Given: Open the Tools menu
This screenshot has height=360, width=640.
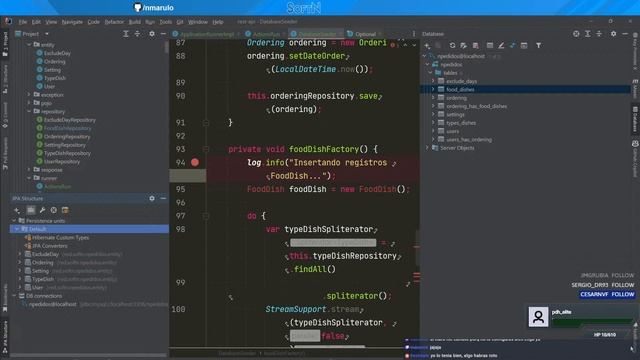Looking at the screenshot, I should 165,22.
